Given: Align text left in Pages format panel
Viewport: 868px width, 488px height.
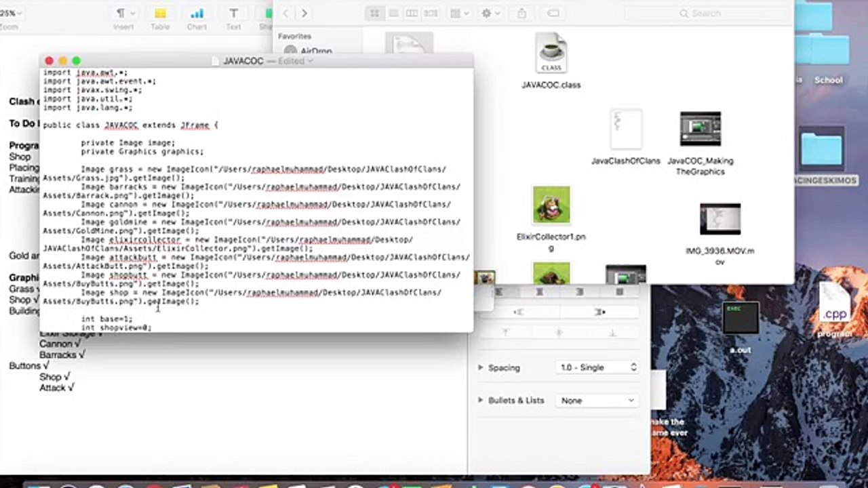Looking at the screenshot, I should point(498,291).
